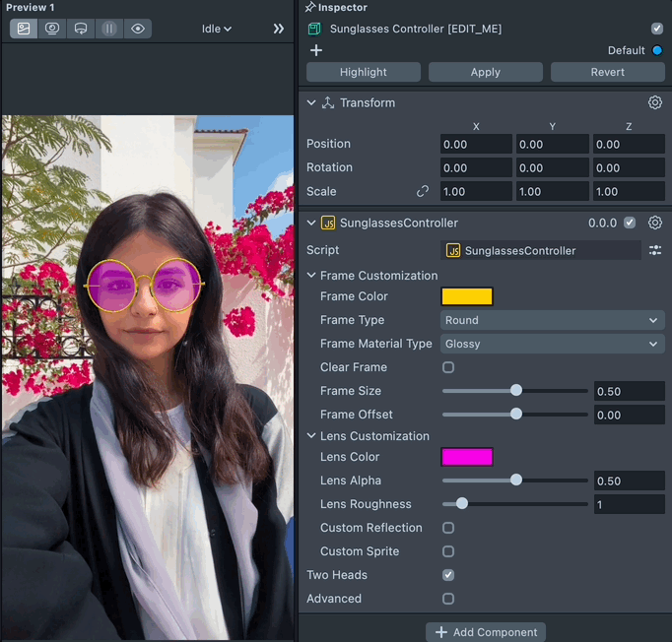672x642 pixels.
Task: Open the Idle state dropdown
Action: [x=217, y=29]
